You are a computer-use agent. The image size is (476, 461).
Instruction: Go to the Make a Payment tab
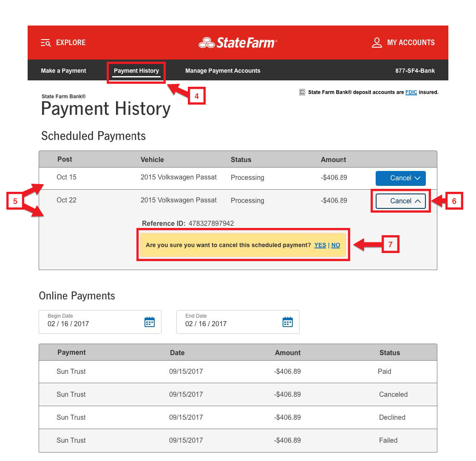tap(63, 71)
